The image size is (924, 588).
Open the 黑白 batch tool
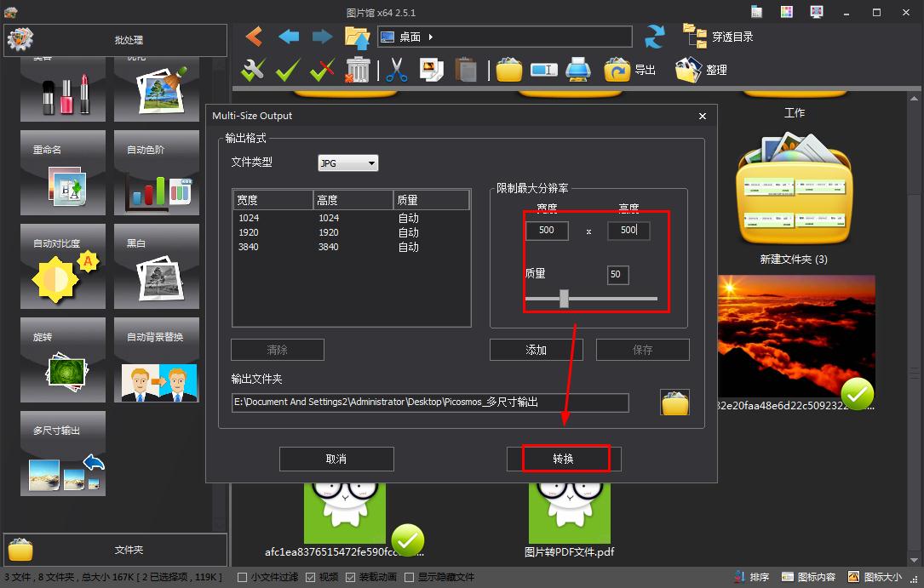pyautogui.click(x=157, y=266)
